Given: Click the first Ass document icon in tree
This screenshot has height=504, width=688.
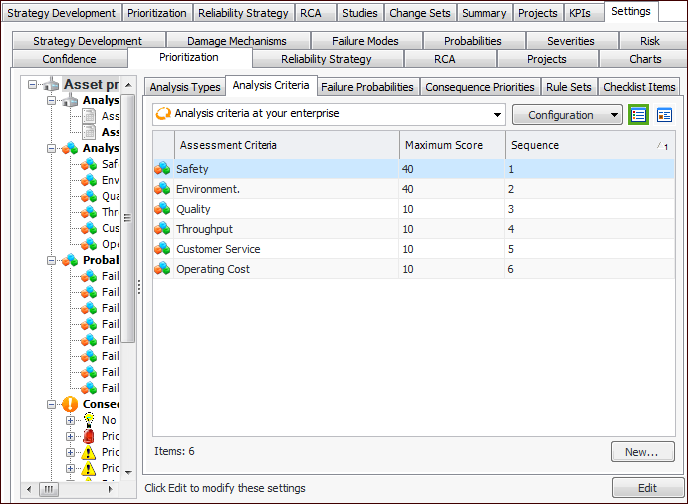Looking at the screenshot, I should pyautogui.click(x=89, y=116).
